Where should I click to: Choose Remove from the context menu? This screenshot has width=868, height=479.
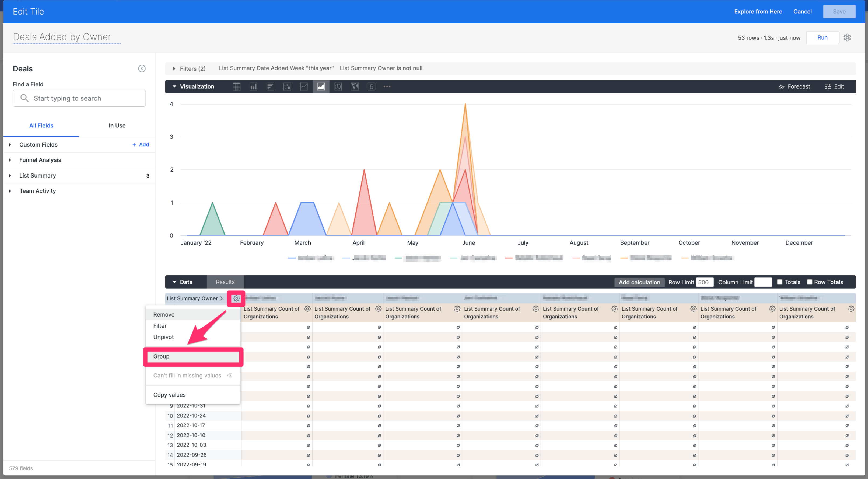pyautogui.click(x=193, y=314)
